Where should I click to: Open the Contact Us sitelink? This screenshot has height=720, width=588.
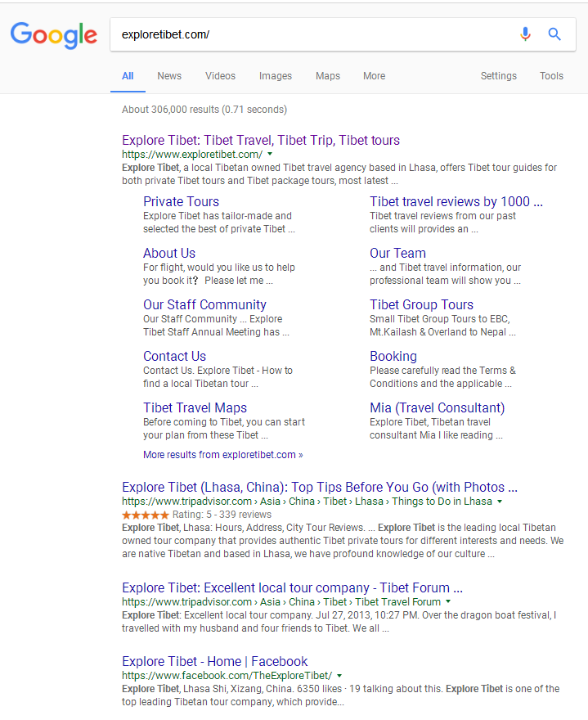pyautogui.click(x=174, y=357)
